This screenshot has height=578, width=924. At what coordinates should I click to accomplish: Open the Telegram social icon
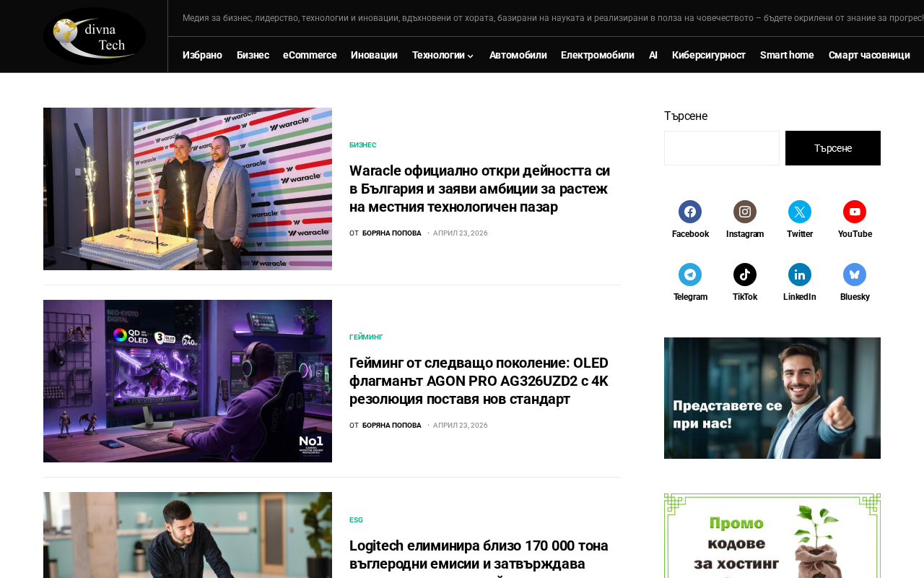coord(690,275)
